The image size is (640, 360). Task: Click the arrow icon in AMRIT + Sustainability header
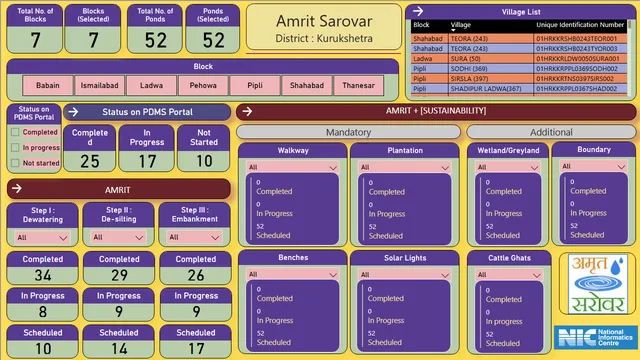click(247, 111)
